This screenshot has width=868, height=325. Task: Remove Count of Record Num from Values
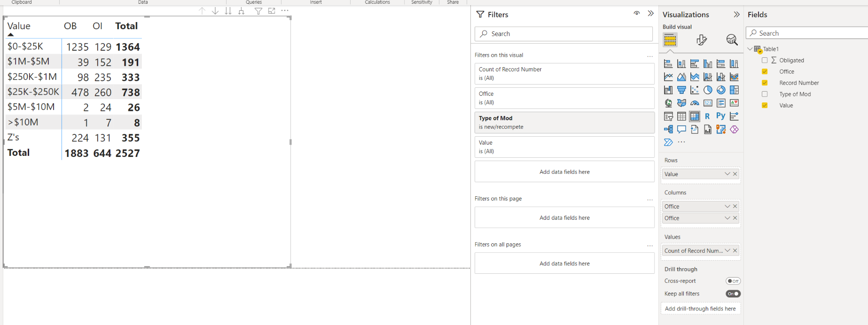tap(735, 251)
